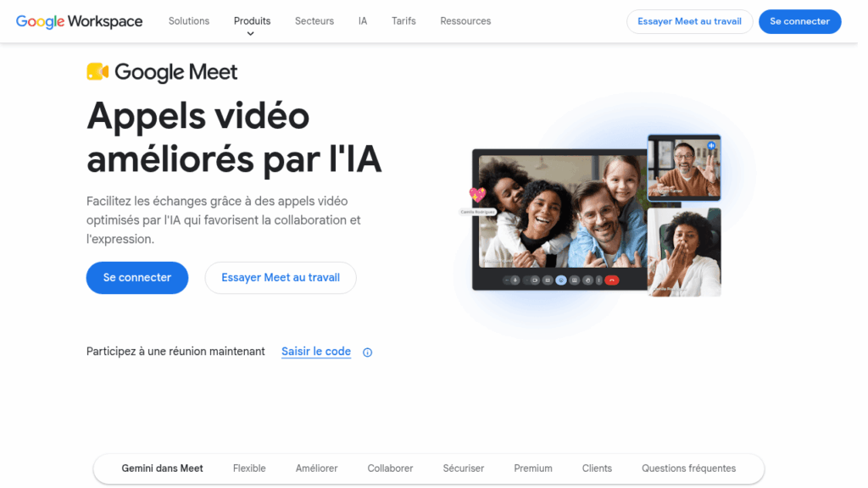This screenshot has width=868, height=488.
Task: Click the blue emoji reaction icon in the illustration
Action: click(561, 280)
